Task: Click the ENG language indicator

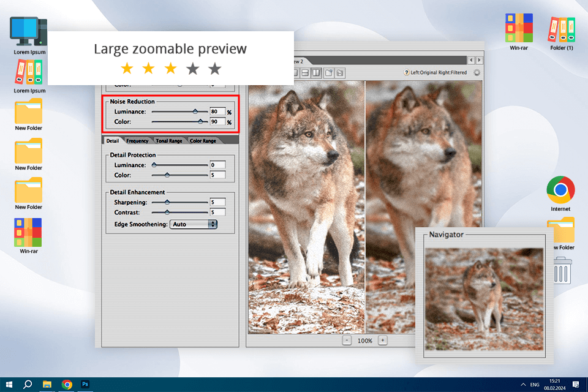Action: click(x=535, y=385)
